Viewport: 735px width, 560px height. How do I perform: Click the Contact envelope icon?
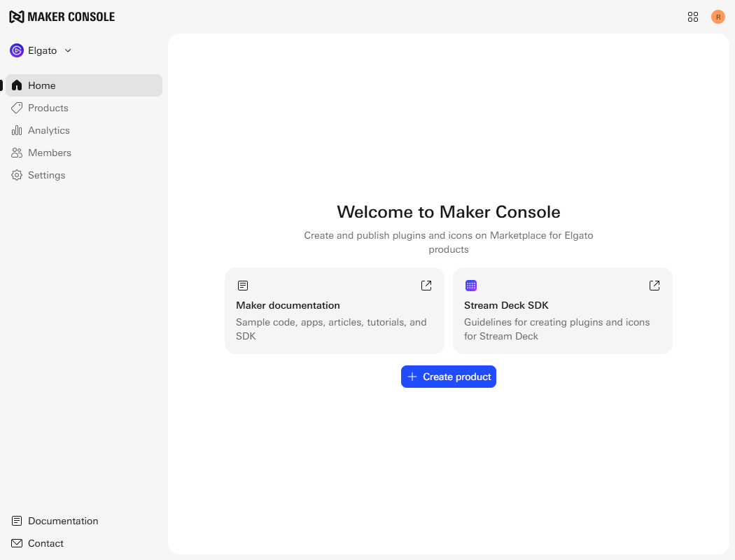click(x=17, y=543)
